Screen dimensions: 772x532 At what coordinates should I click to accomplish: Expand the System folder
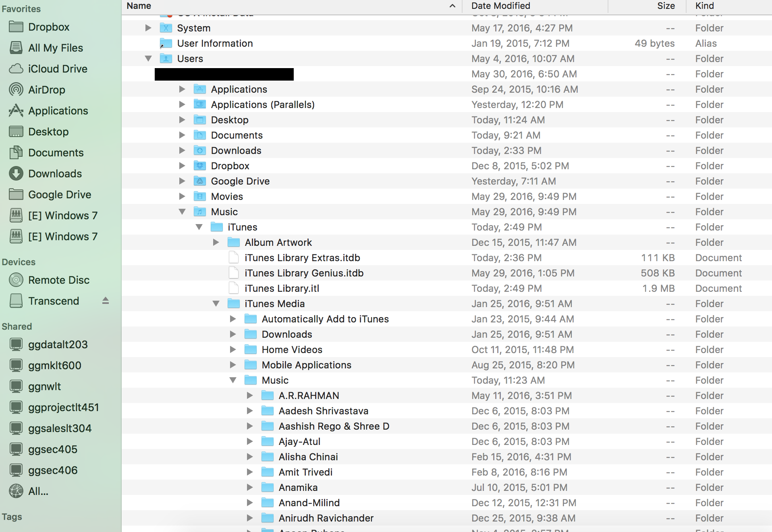point(148,28)
